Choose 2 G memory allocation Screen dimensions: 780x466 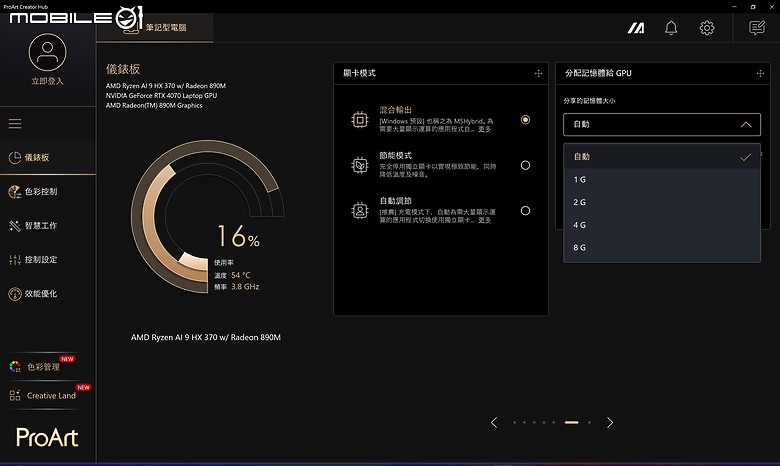point(662,202)
